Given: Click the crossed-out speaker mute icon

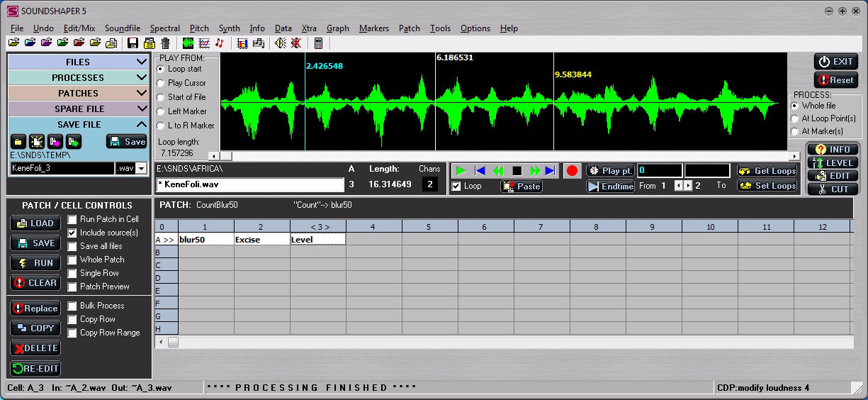Looking at the screenshot, I should pyautogui.click(x=297, y=43).
